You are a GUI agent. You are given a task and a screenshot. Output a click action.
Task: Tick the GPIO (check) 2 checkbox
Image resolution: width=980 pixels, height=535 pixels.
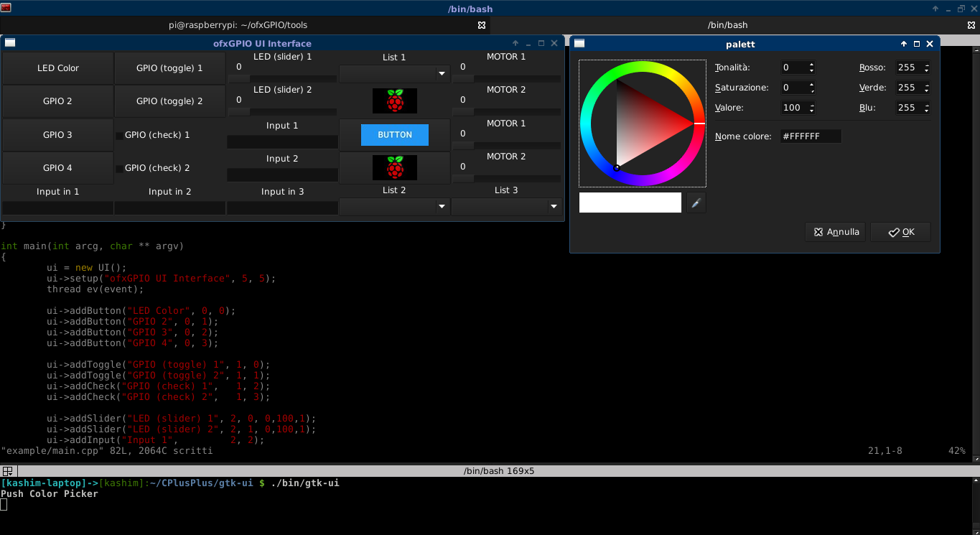click(x=120, y=168)
